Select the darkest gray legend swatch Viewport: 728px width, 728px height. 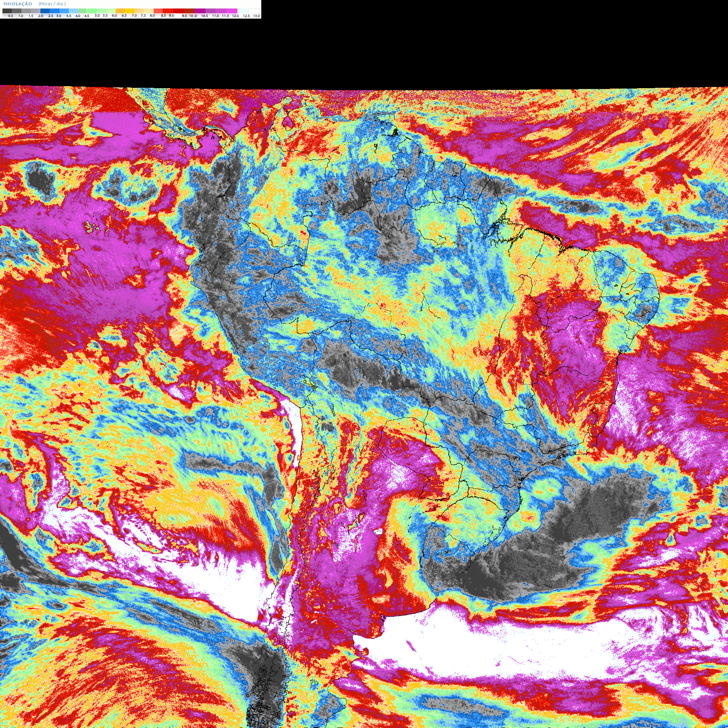[7, 11]
